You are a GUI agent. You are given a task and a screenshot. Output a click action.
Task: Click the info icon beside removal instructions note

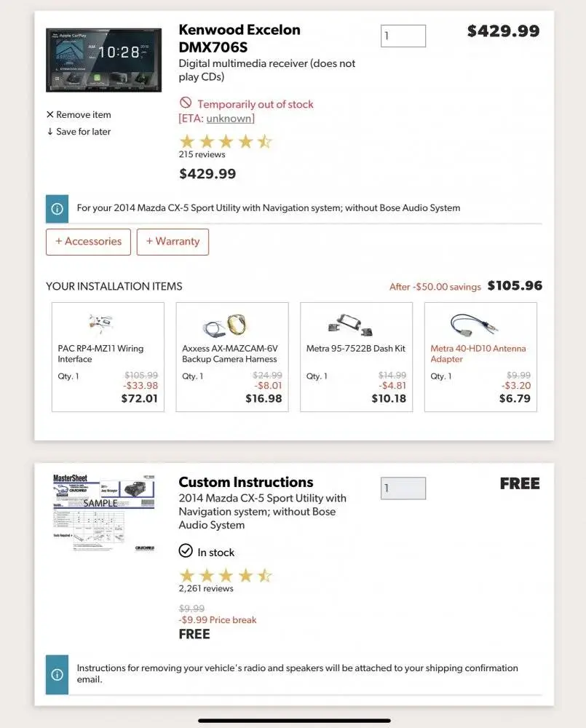[x=57, y=674]
